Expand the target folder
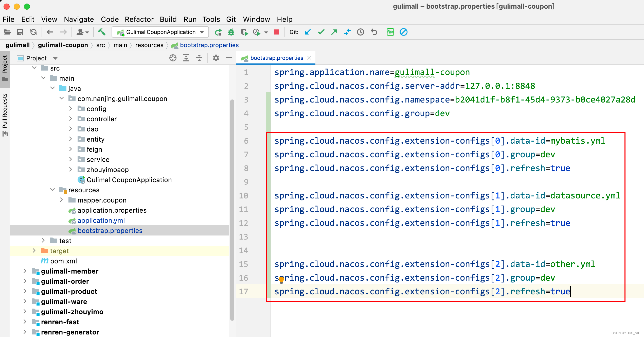Viewport: 644px width, 337px height. 34,250
